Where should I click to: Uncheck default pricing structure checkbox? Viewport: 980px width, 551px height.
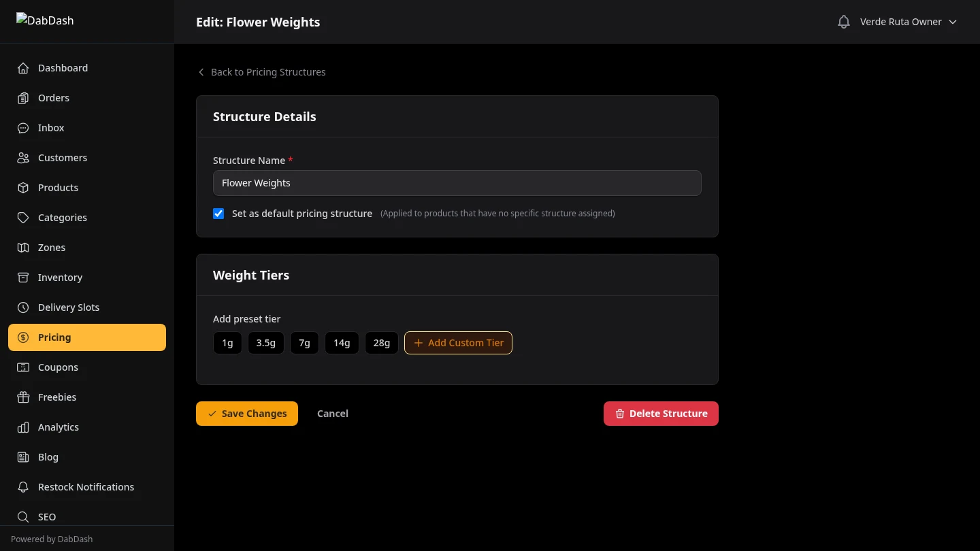pyautogui.click(x=218, y=213)
